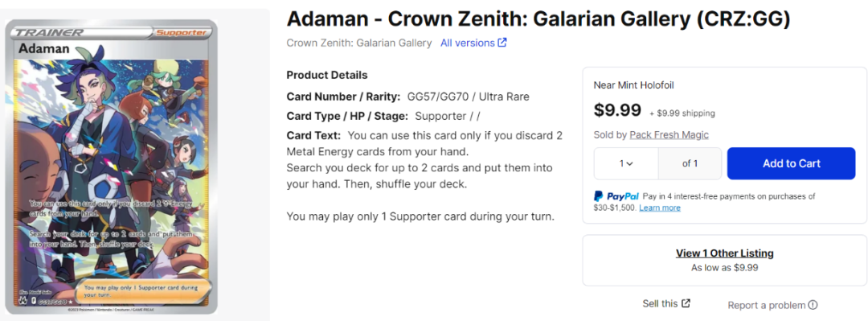868x321 pixels.
Task: Click the Adaman product title heading
Action: 538,19
